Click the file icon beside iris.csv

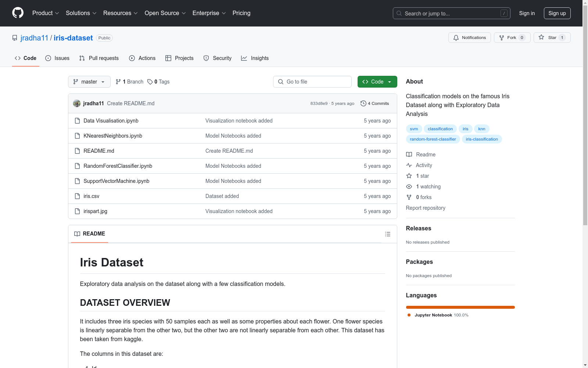coord(77,196)
